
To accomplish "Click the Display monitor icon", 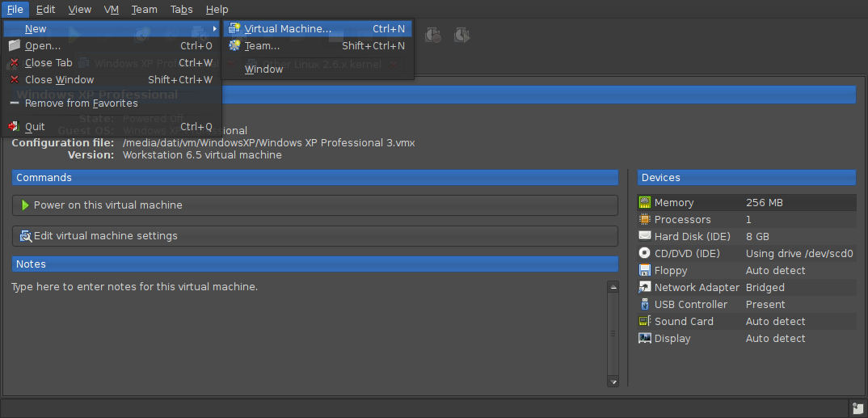I will pyautogui.click(x=644, y=338).
